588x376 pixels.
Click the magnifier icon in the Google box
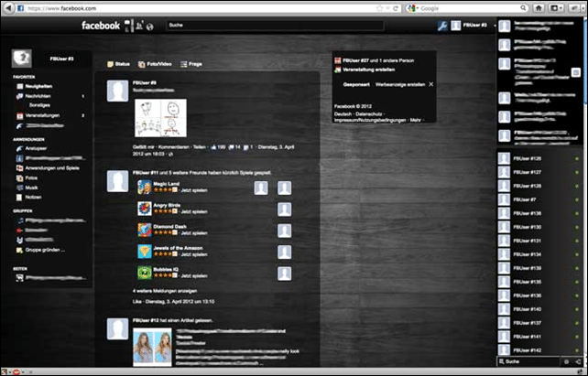pyautogui.click(x=523, y=8)
